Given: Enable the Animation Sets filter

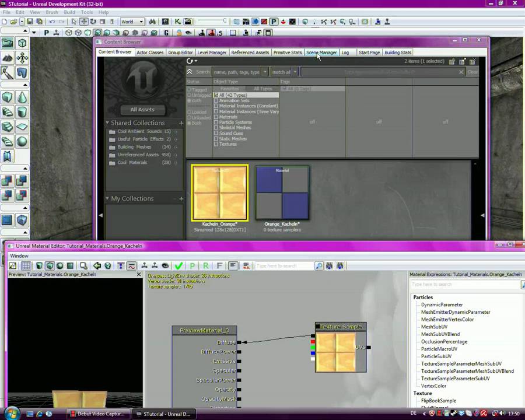Looking at the screenshot, I should (216, 100).
